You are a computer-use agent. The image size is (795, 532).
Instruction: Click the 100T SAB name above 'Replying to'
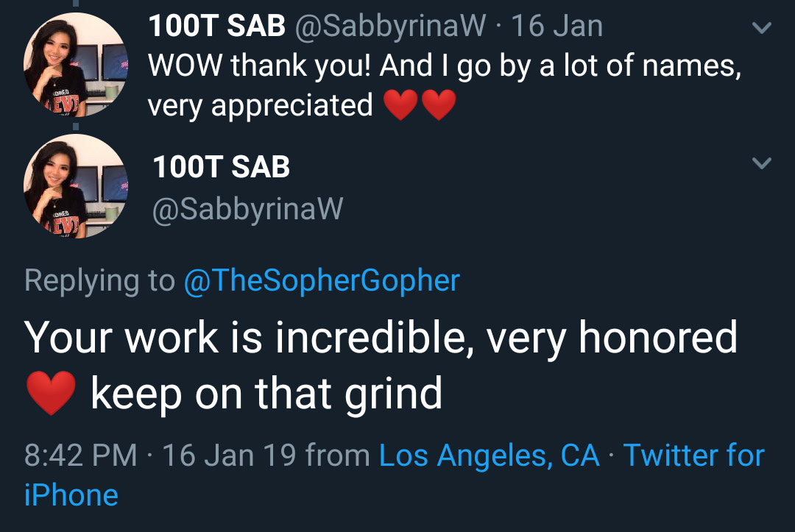(x=221, y=168)
